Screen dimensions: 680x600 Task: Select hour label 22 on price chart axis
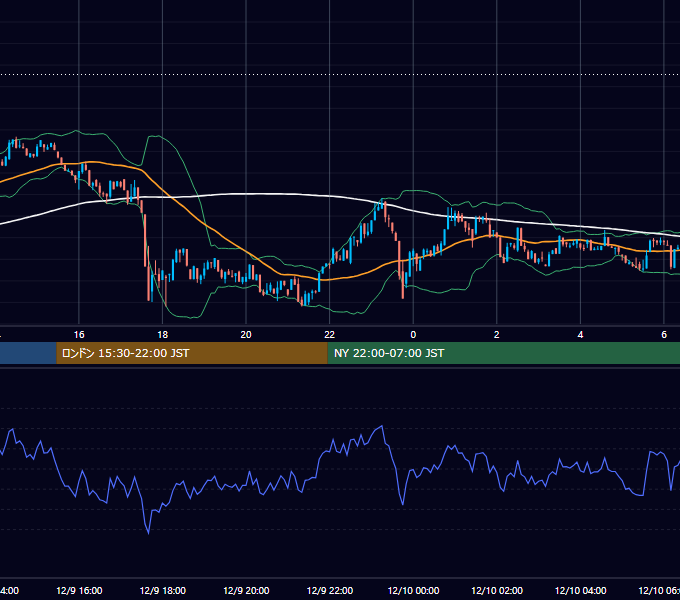[x=330, y=335]
